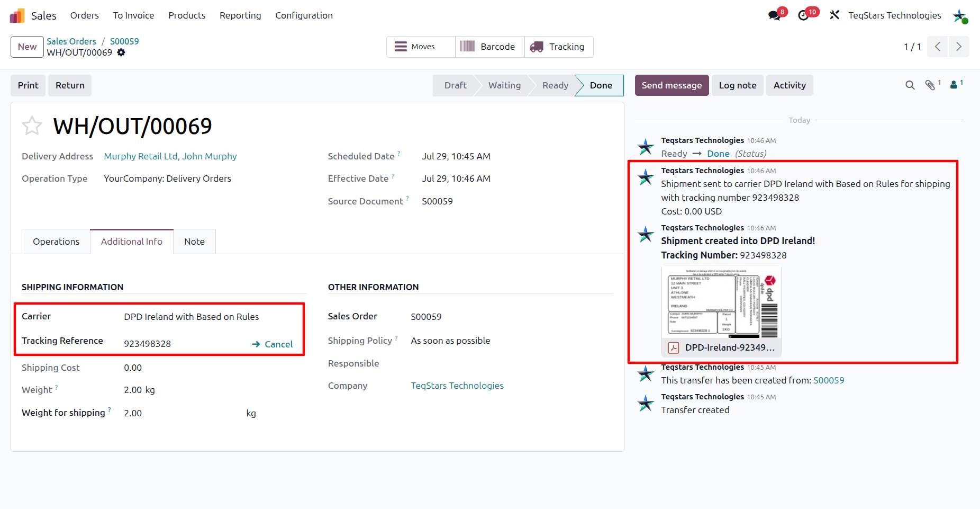Switch to the Note tab
Screen dimensions: 980x509
pyautogui.click(x=194, y=242)
